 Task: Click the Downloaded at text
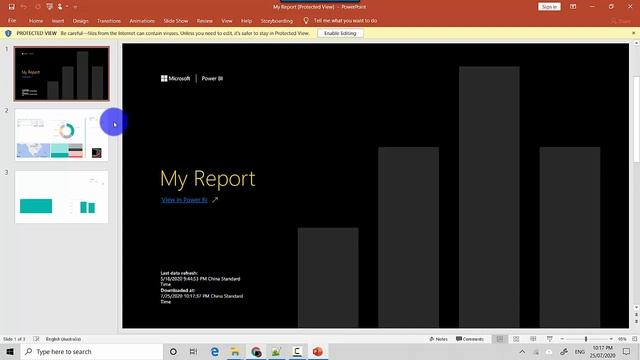178,290
